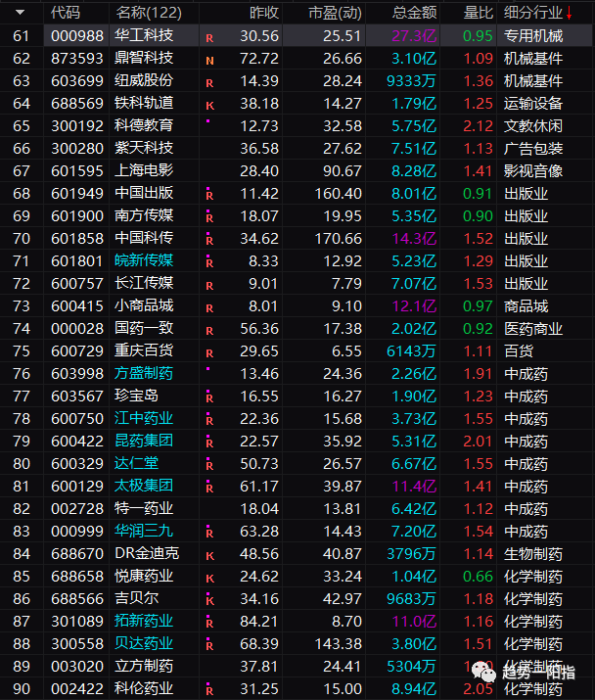Select 市盈 value 143.38
Screen dimensions: 595x700
tap(338, 644)
